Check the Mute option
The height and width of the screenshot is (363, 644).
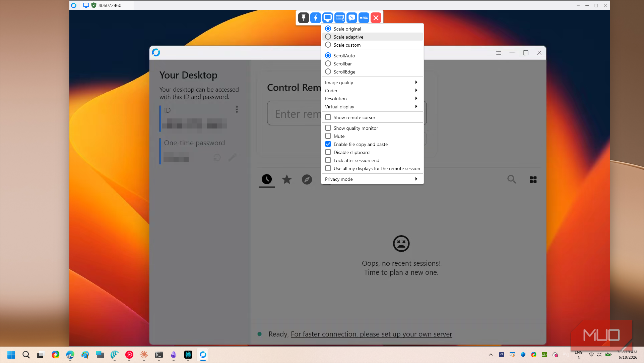tap(372, 136)
